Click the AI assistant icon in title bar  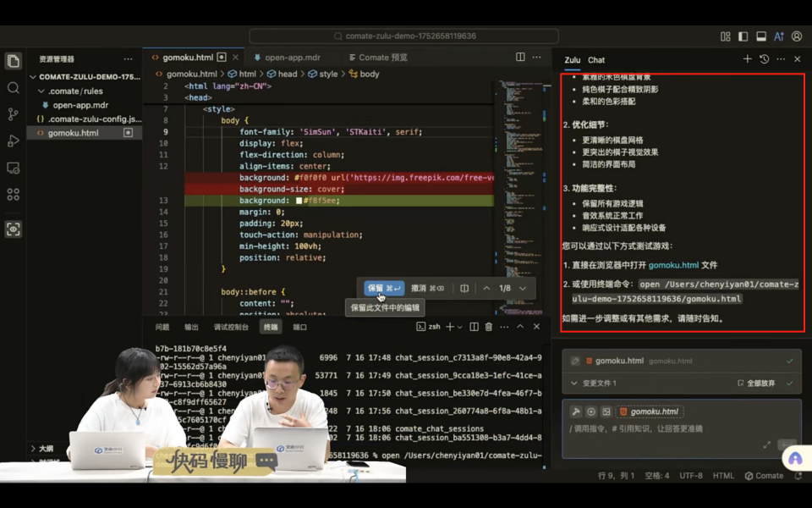tap(779, 36)
